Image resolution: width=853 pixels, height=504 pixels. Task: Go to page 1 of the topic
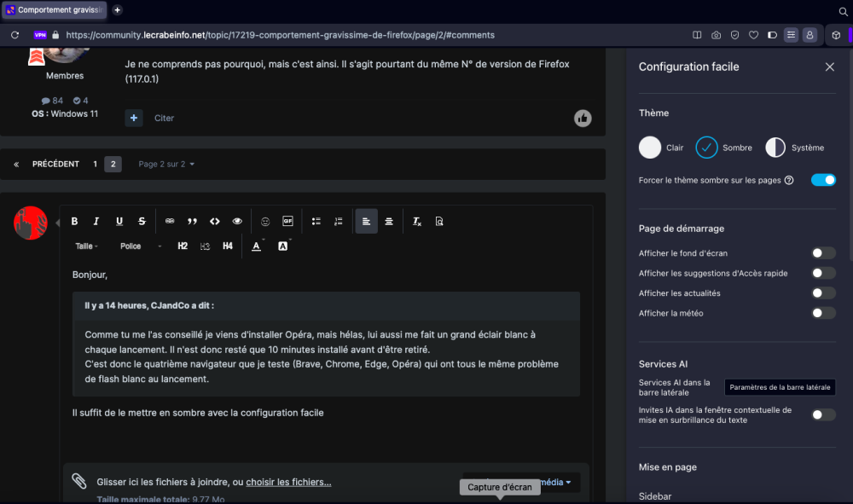[x=95, y=164]
